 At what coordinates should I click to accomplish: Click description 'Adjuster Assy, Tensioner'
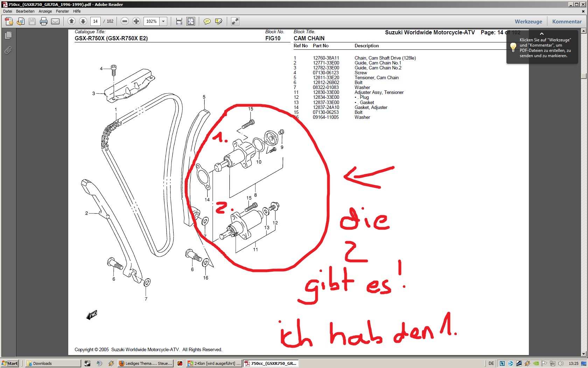[379, 93]
